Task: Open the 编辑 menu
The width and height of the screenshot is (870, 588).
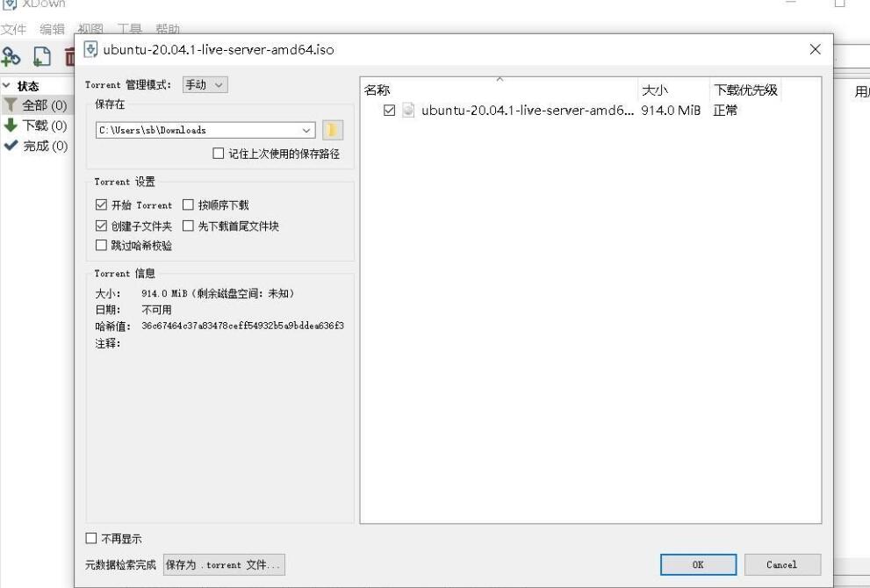Action: pos(52,29)
